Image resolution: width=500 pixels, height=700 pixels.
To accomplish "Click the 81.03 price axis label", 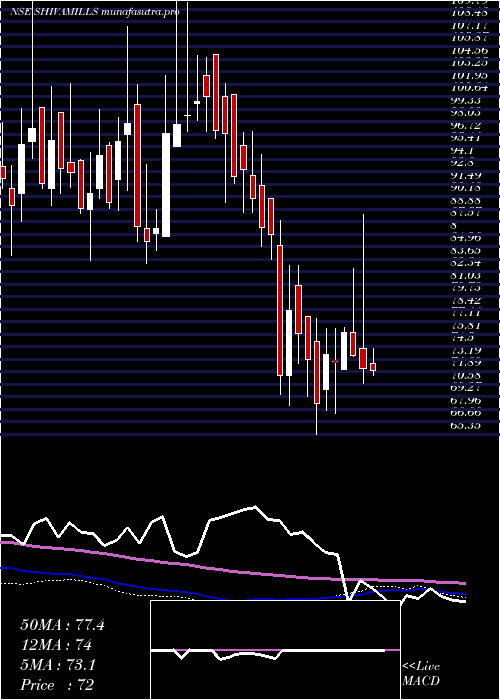I will pyautogui.click(x=466, y=275).
